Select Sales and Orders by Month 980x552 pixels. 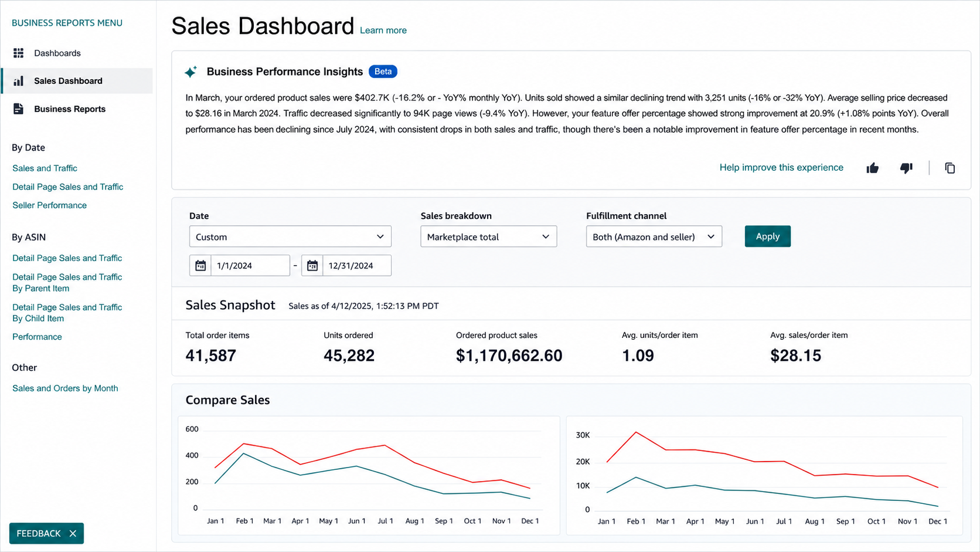65,388
